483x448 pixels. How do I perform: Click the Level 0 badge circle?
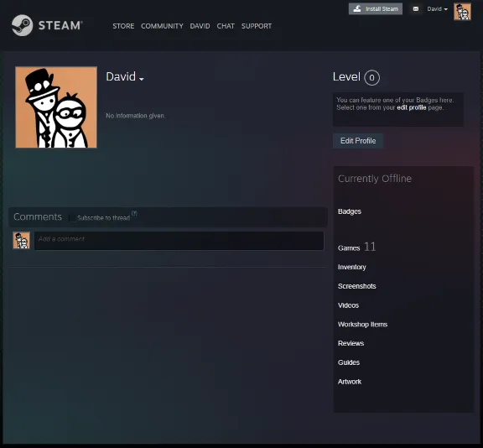pyautogui.click(x=371, y=78)
